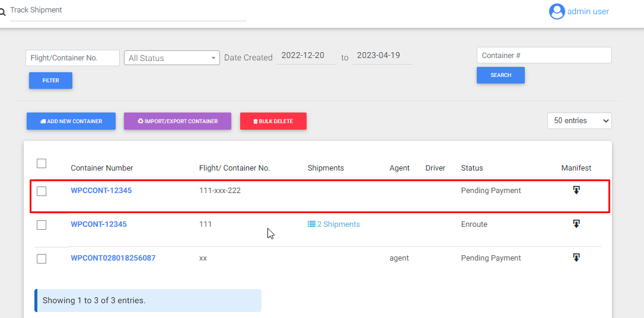Tick the select-all checkbox in table header
Viewport: 644px width, 318px height.
coord(42,163)
